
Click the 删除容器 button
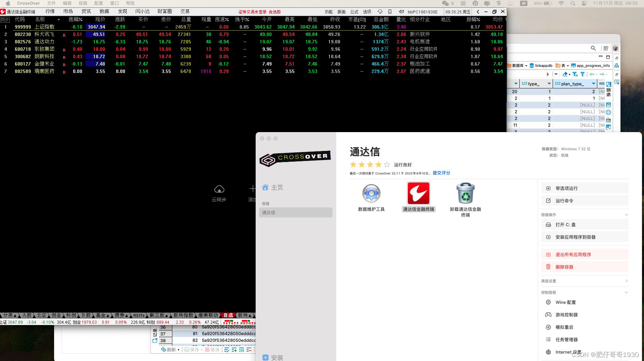coord(585,267)
